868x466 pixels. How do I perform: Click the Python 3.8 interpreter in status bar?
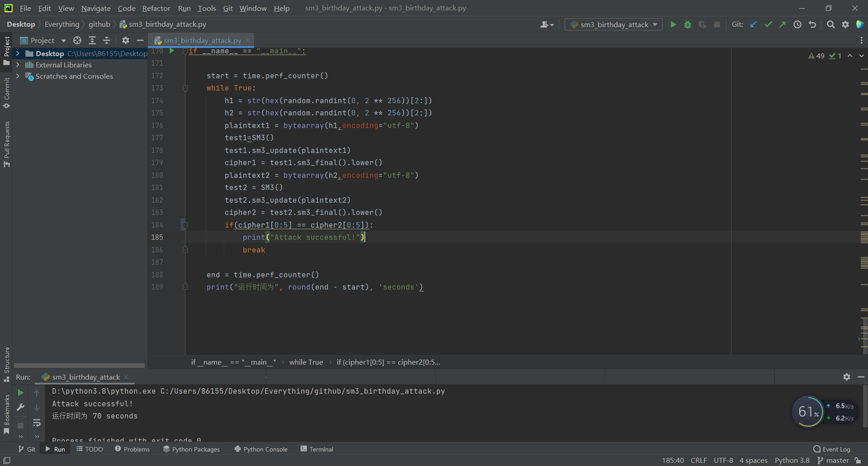click(x=792, y=460)
